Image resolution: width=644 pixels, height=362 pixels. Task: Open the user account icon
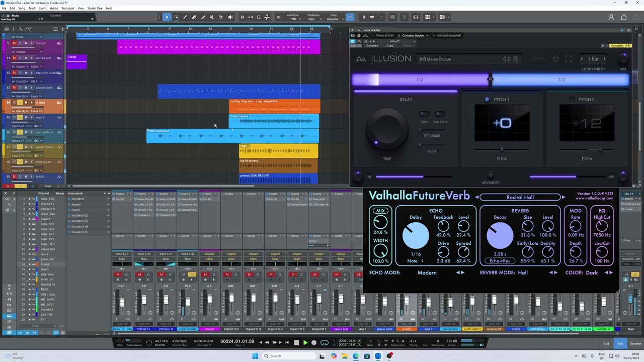611,17
